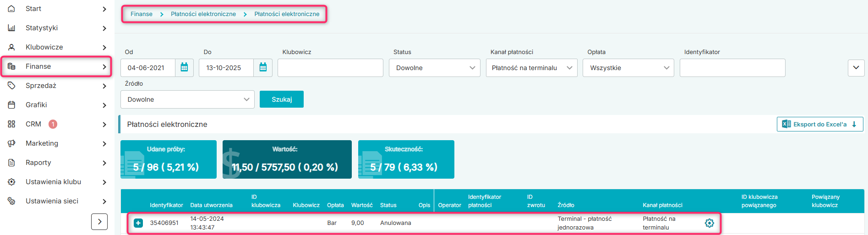Image resolution: width=868 pixels, height=235 pixels.
Task: Collapse the sidebar using arrow button
Action: tap(99, 222)
